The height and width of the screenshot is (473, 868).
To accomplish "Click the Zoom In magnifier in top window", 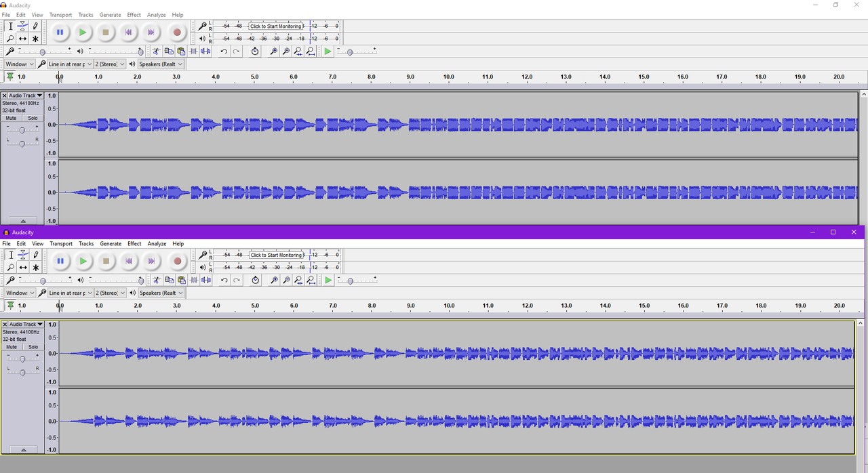I will point(273,52).
